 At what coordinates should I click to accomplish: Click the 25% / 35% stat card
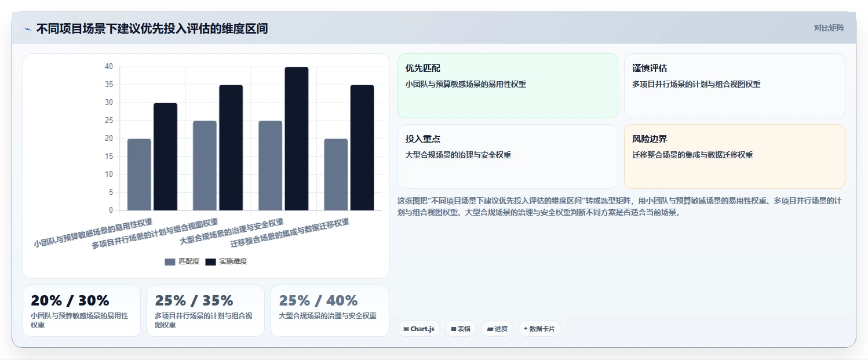206,311
